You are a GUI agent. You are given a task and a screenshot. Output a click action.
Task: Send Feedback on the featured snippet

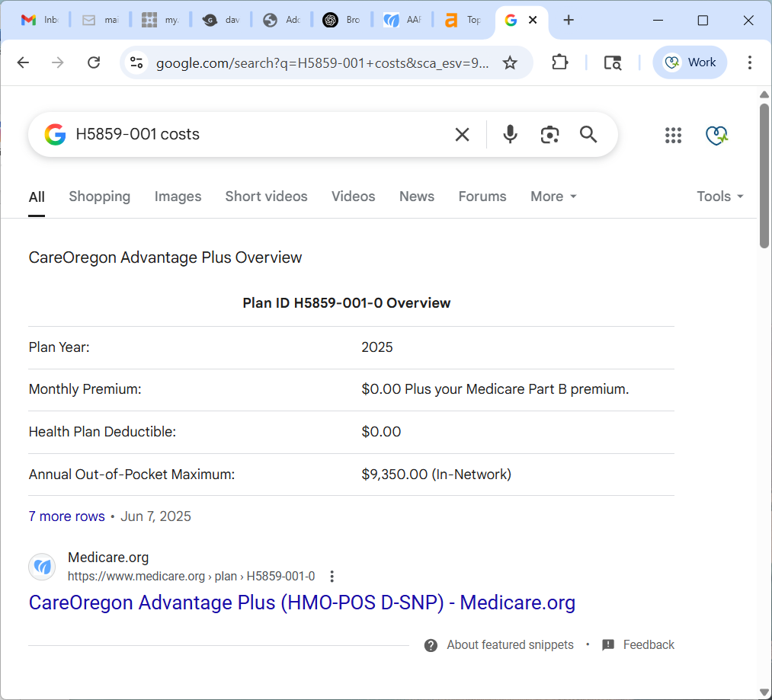click(639, 645)
